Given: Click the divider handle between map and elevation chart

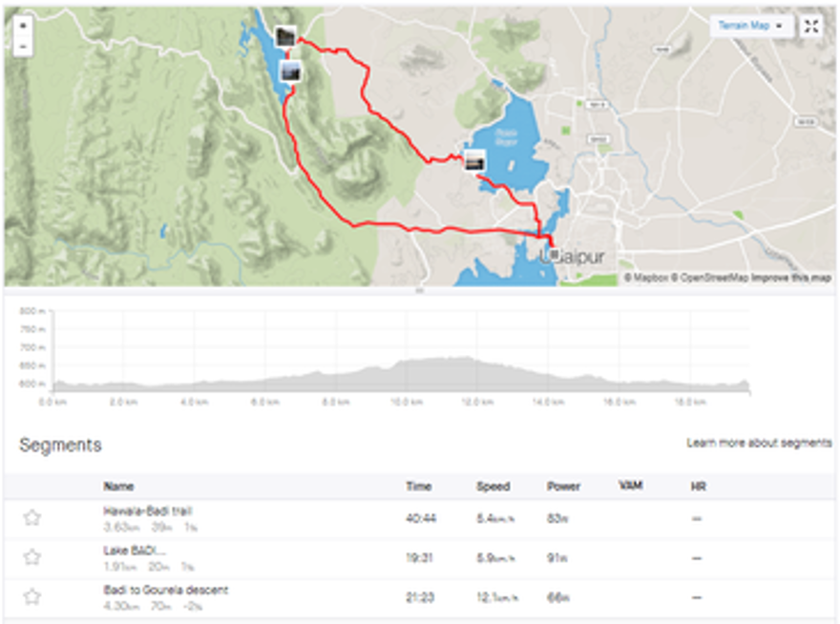Looking at the screenshot, I should click(420, 289).
